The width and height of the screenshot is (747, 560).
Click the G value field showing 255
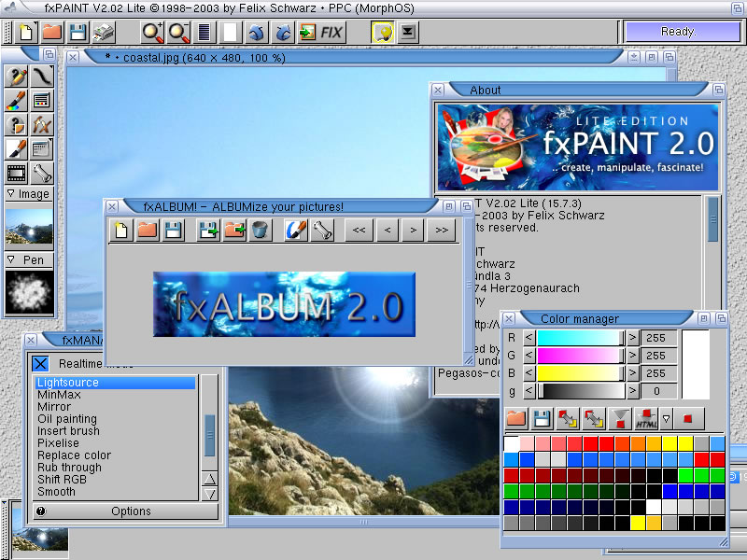click(x=659, y=356)
